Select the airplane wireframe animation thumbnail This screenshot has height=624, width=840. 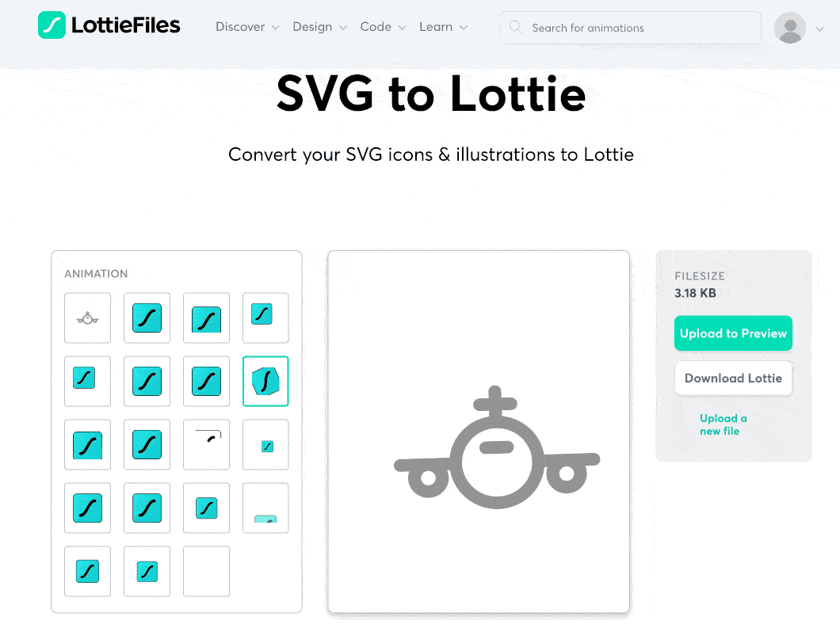point(87,318)
